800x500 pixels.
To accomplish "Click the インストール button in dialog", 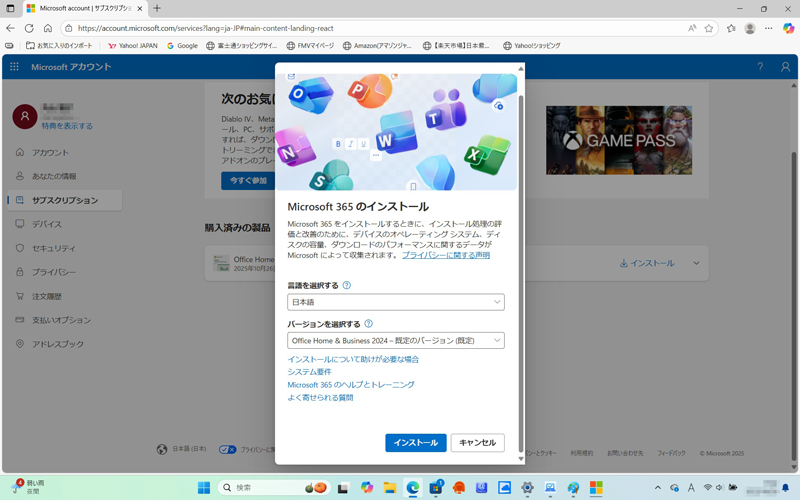I will [415, 442].
